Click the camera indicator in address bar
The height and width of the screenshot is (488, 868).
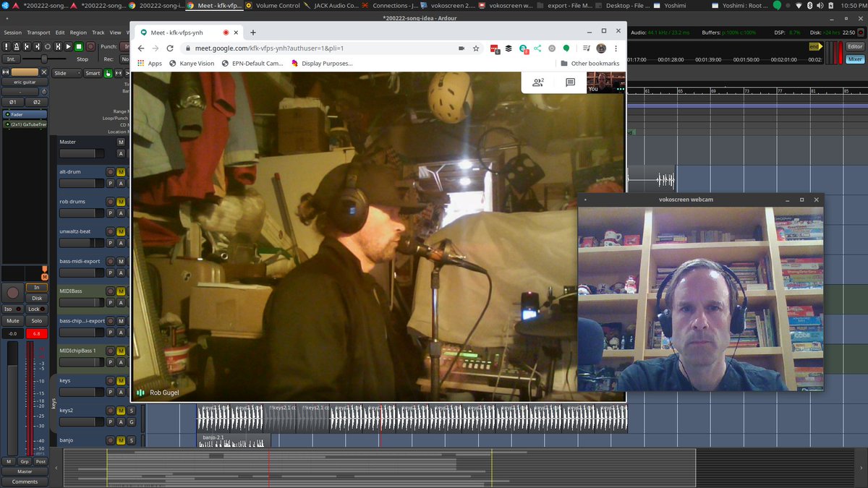point(461,48)
